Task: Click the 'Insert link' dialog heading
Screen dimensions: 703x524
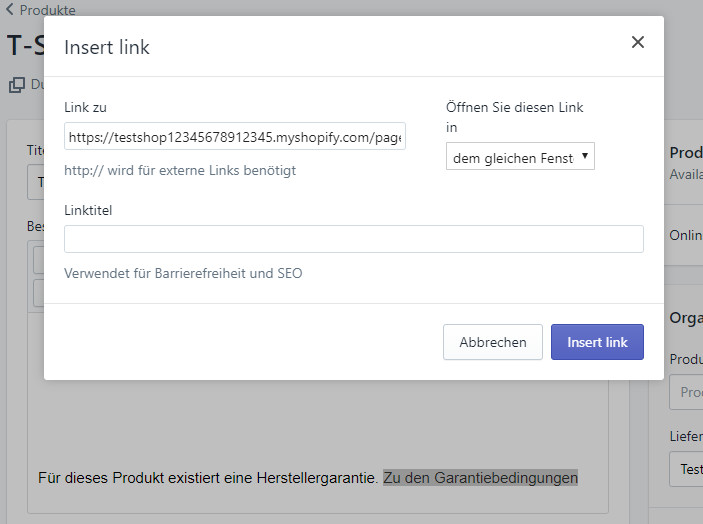Action: [107, 47]
